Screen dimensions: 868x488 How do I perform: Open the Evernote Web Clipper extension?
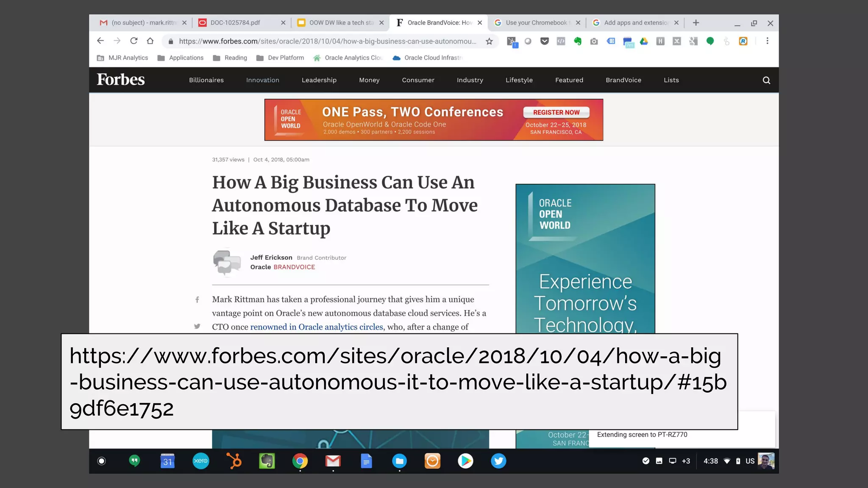(x=577, y=41)
